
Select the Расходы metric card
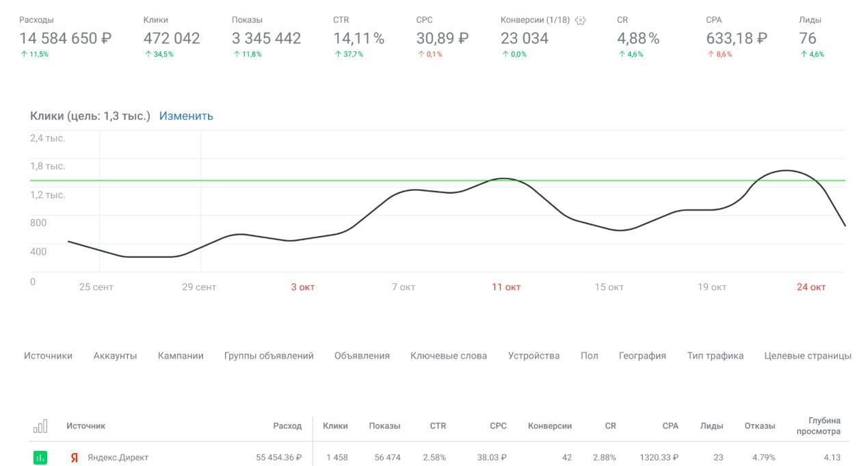pos(65,38)
